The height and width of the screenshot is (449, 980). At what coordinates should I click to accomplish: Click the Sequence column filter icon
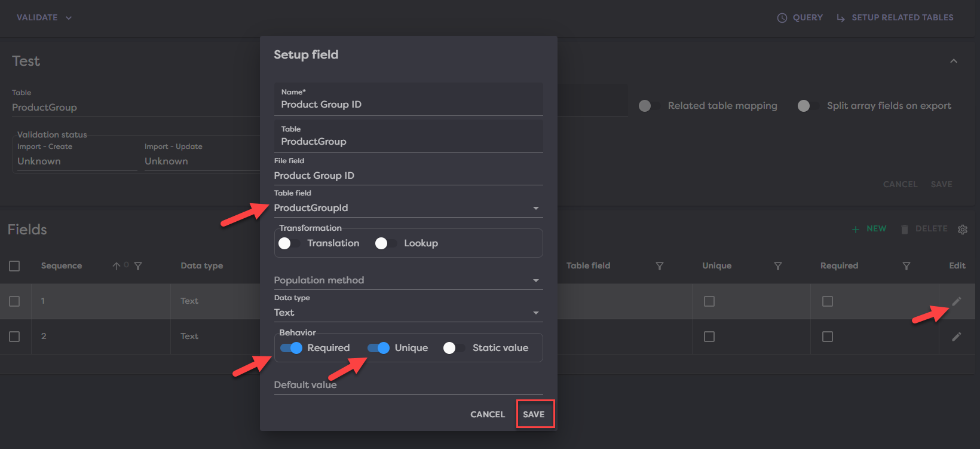coord(138,266)
